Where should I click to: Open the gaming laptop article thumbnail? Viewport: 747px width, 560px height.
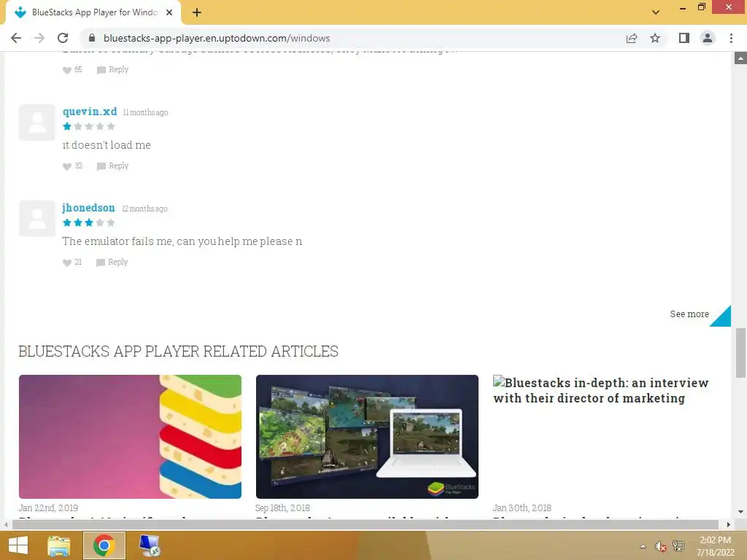click(367, 437)
